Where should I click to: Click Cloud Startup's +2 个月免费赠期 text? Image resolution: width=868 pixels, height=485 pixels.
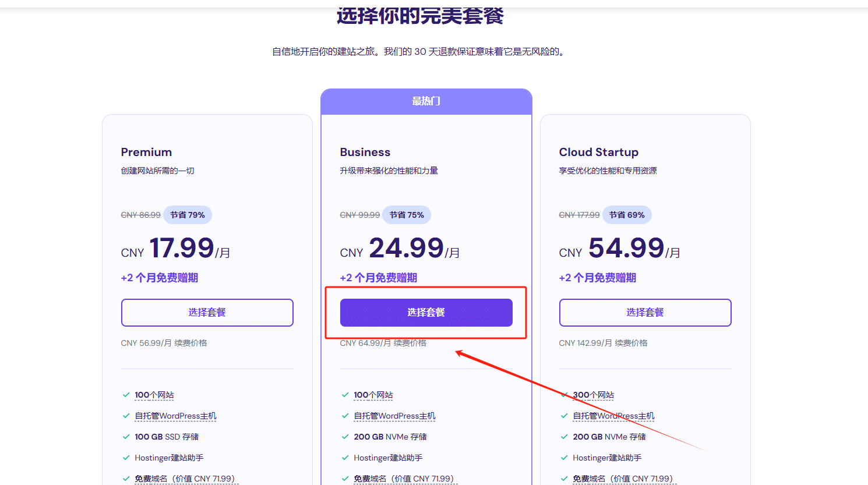click(598, 278)
